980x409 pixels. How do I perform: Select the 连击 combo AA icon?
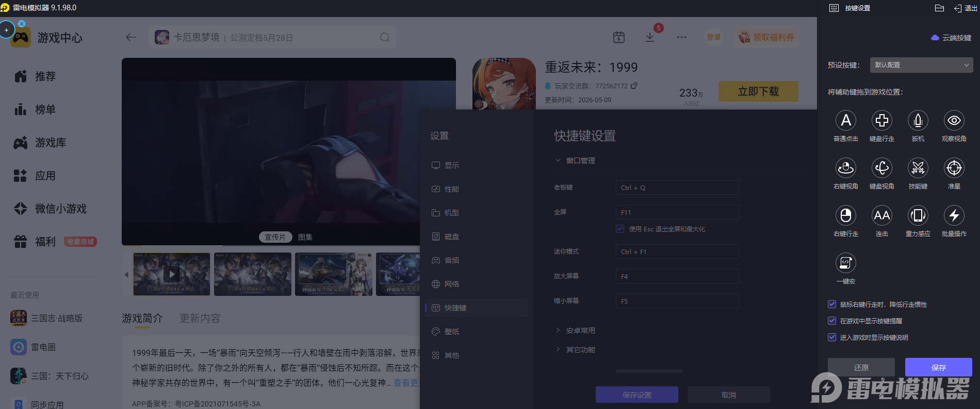pos(882,215)
